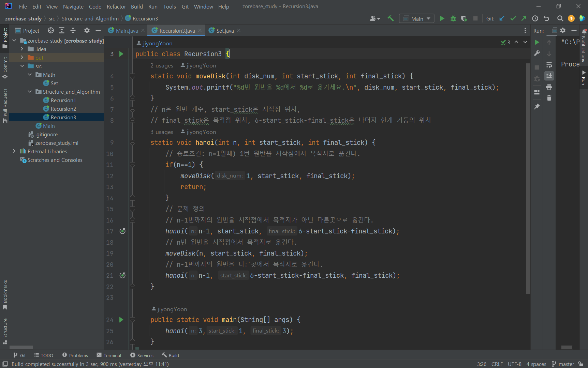The width and height of the screenshot is (588, 368).
Task: Open the Main run configuration dropdown
Action: click(x=416, y=18)
